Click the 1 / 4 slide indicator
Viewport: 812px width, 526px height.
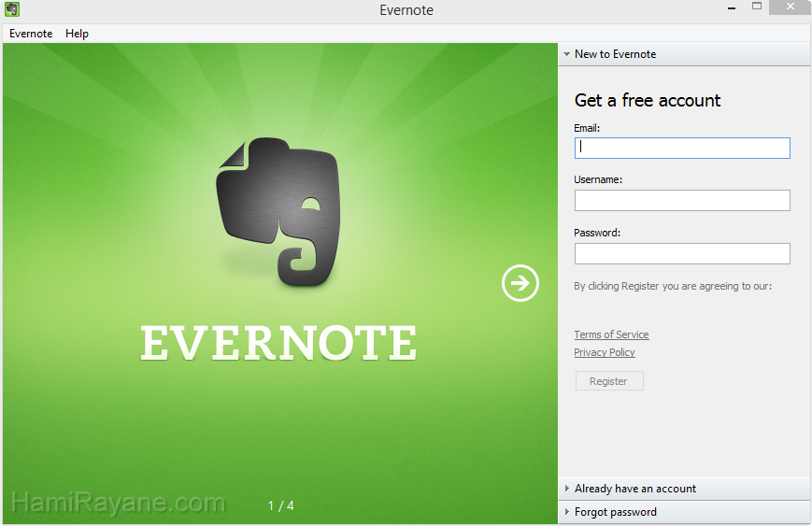(281, 505)
